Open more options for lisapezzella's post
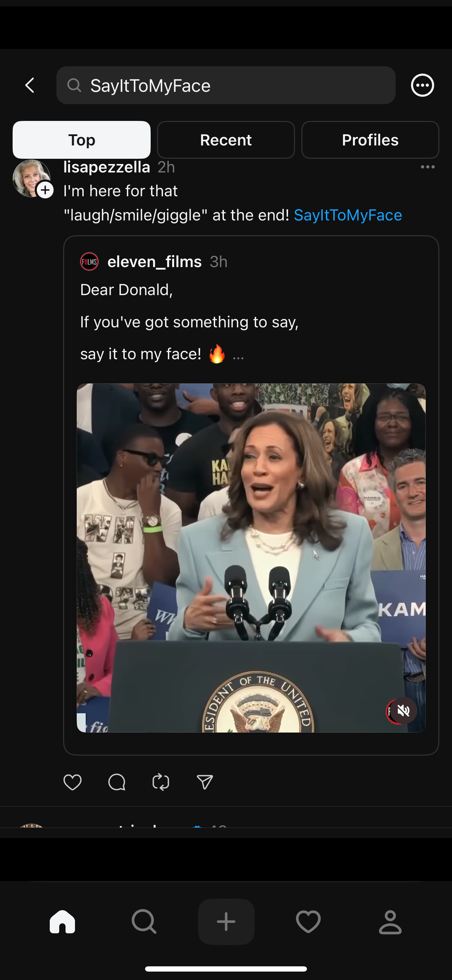Viewport: 452px width, 980px height. 428,167
